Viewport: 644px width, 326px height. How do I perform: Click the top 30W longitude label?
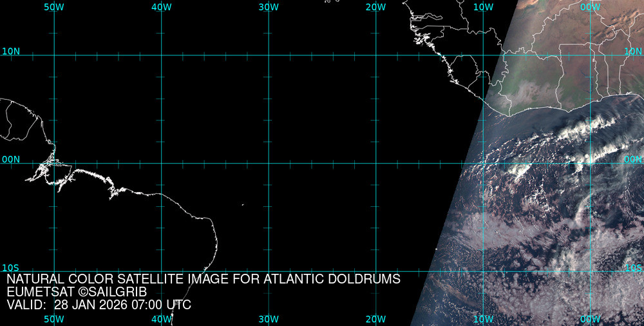(269, 6)
